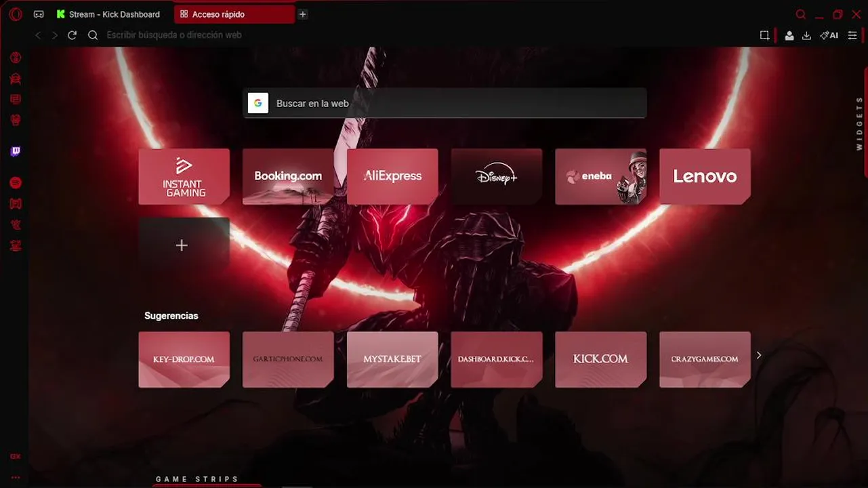
Task: Open the user profile account icon
Action: pos(789,35)
